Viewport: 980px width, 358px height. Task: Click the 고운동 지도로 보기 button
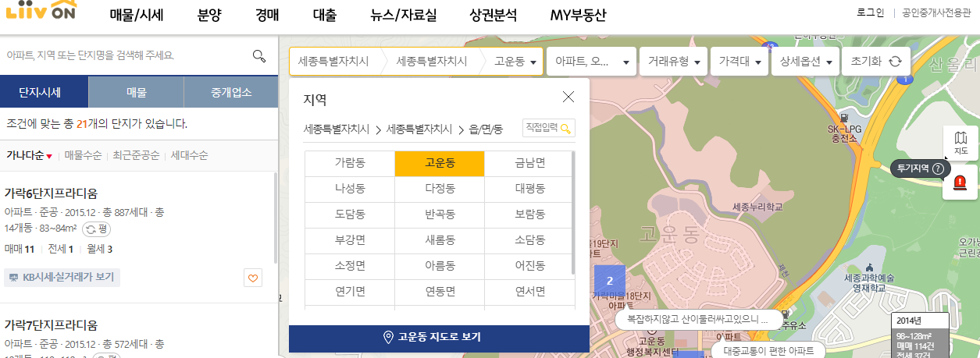click(x=439, y=338)
